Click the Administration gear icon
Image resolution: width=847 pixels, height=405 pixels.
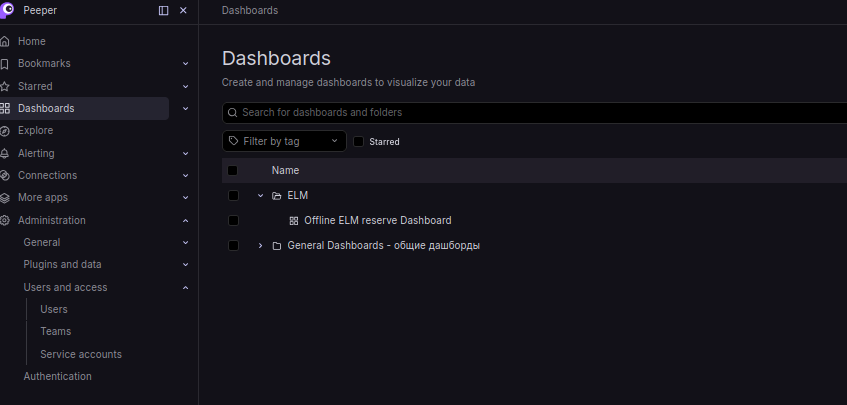(x=5, y=220)
